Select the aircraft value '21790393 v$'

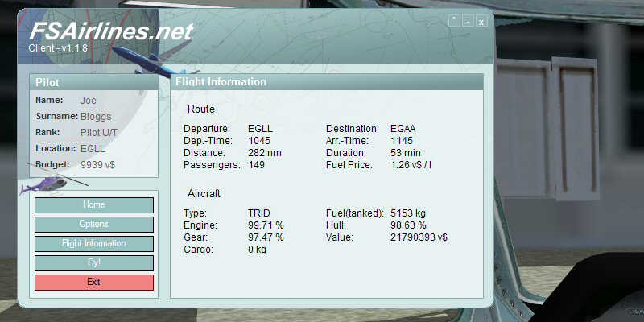click(419, 237)
